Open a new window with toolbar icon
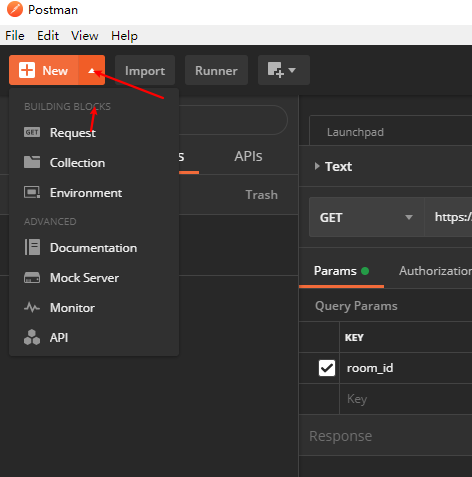 pyautogui.click(x=276, y=70)
